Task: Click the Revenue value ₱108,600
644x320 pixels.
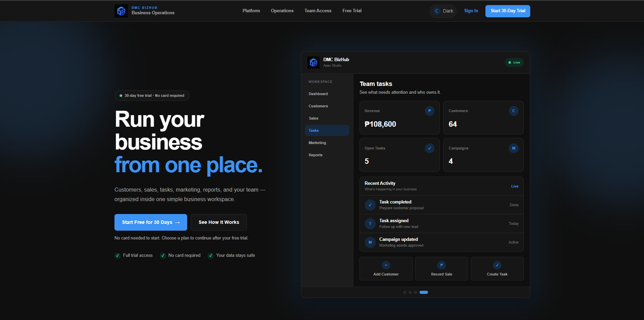Action: click(x=380, y=124)
